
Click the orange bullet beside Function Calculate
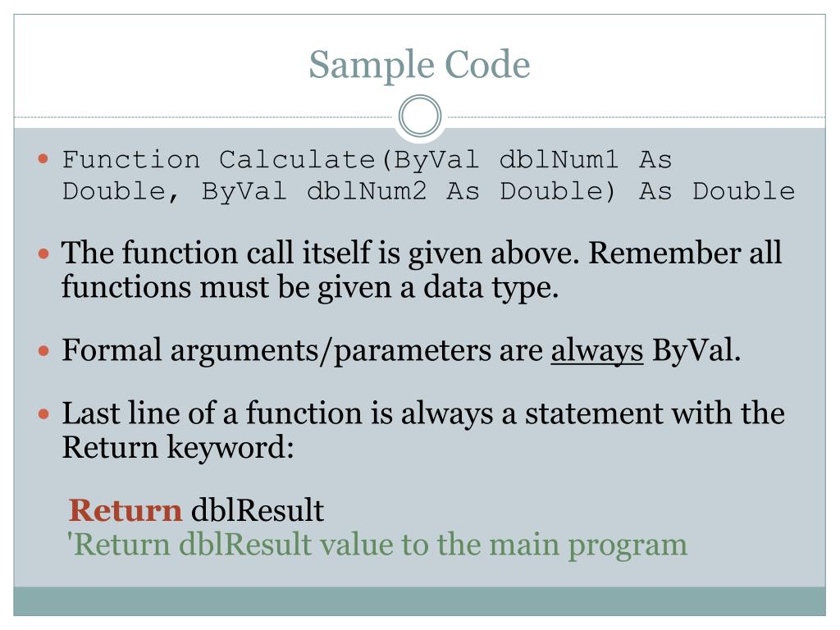pyautogui.click(x=43, y=158)
